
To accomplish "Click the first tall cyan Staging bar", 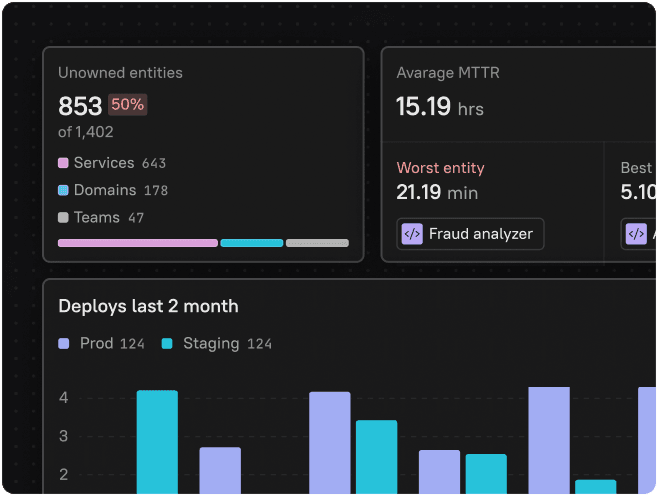I will click(x=157, y=440).
